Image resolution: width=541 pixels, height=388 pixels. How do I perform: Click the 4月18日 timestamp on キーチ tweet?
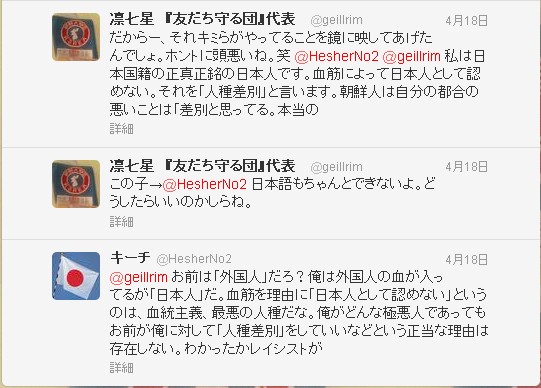tap(466, 259)
